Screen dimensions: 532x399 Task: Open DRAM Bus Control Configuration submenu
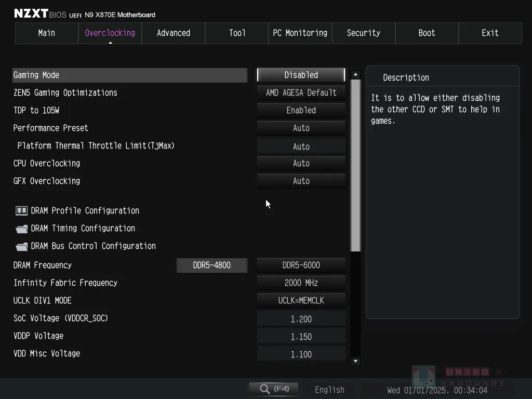94,246
